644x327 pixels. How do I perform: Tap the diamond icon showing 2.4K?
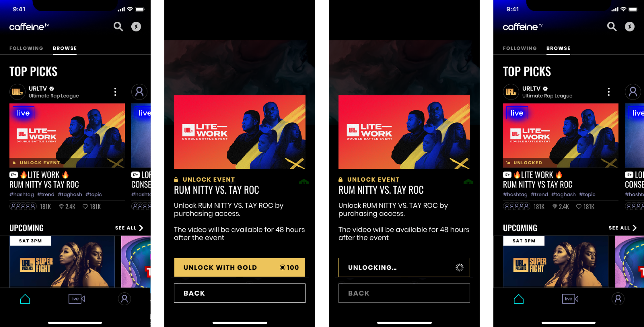pos(61,207)
